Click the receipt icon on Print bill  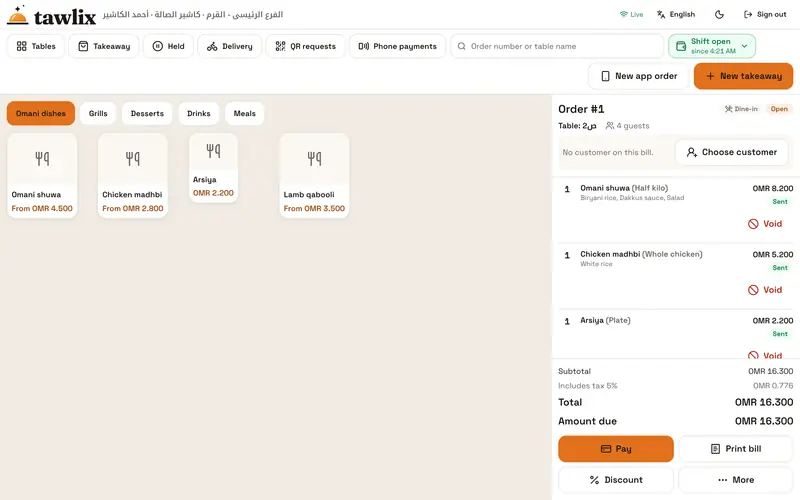715,449
